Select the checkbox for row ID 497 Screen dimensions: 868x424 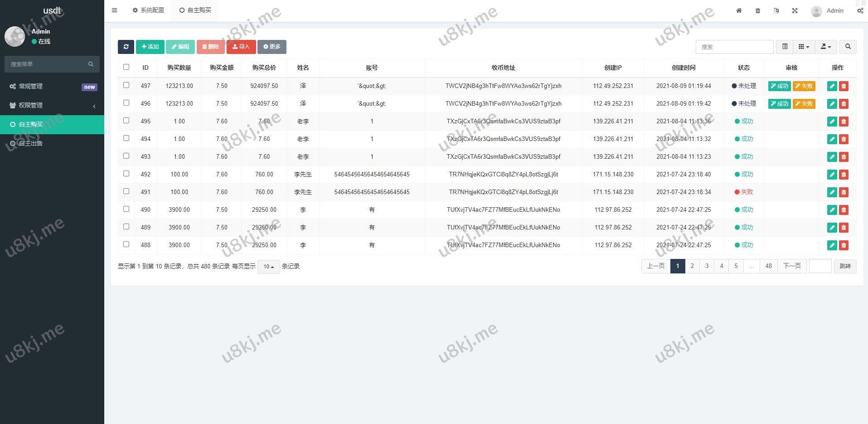coord(126,85)
